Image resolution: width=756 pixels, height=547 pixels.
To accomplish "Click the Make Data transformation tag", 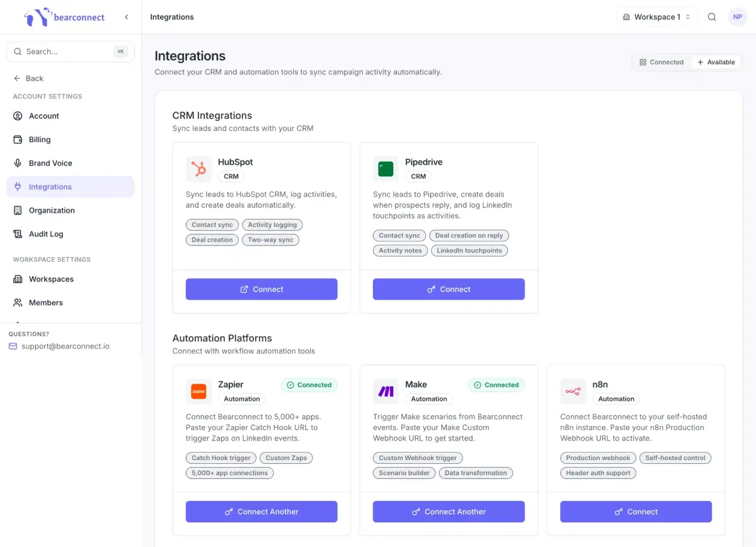I will [x=476, y=473].
